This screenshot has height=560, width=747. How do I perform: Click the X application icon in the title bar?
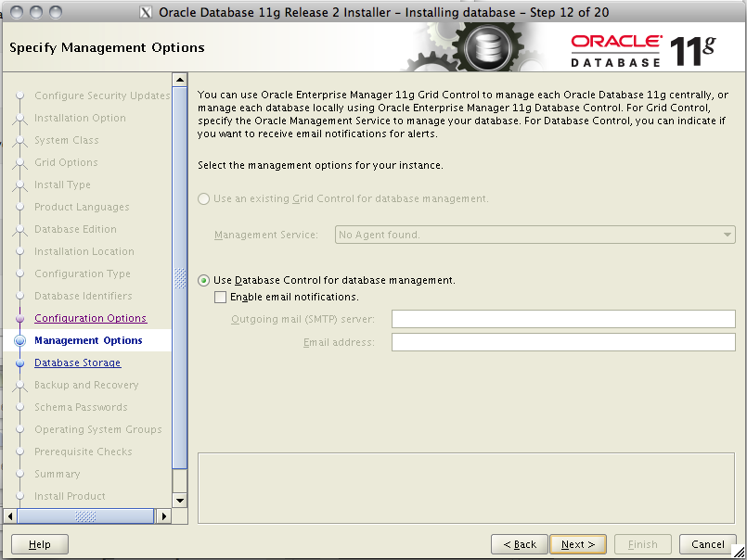(x=145, y=12)
